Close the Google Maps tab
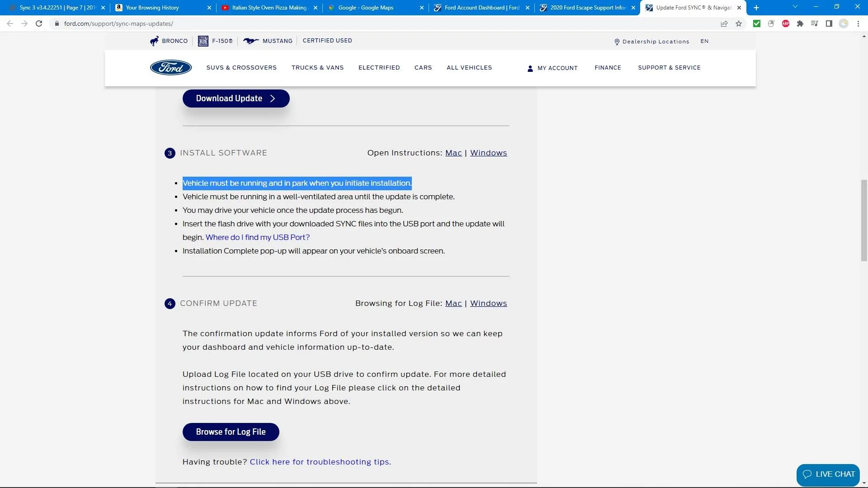 click(422, 8)
